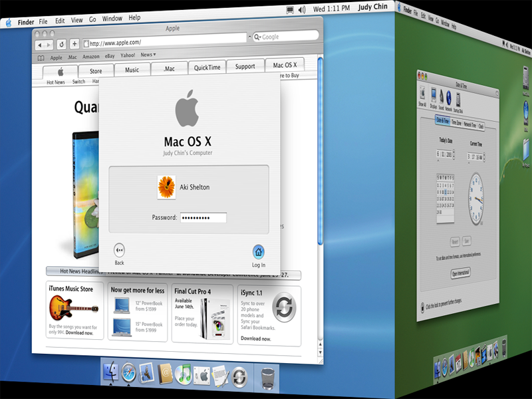
Task: Click the guitar image in iTunes Music Store card
Action: (74, 307)
